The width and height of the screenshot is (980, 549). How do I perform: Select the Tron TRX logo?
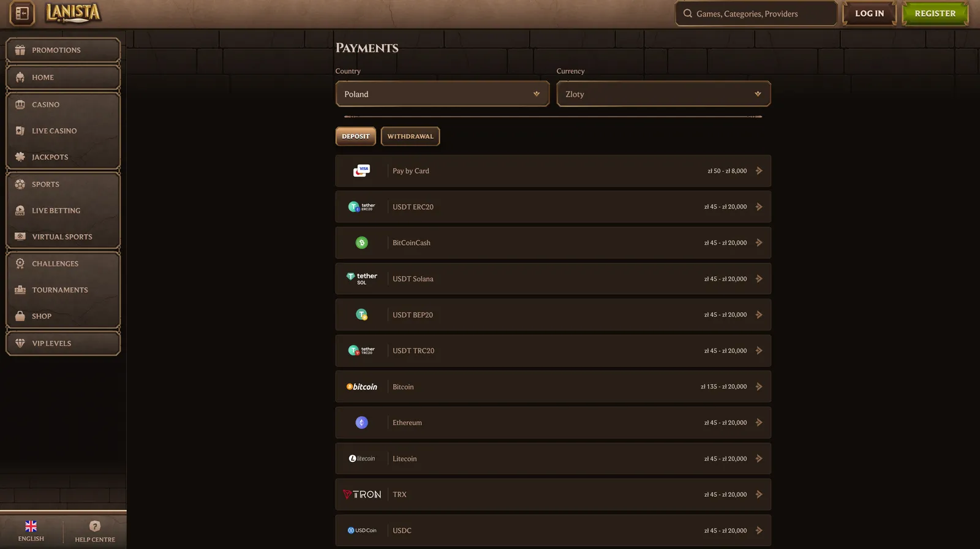pyautogui.click(x=362, y=494)
